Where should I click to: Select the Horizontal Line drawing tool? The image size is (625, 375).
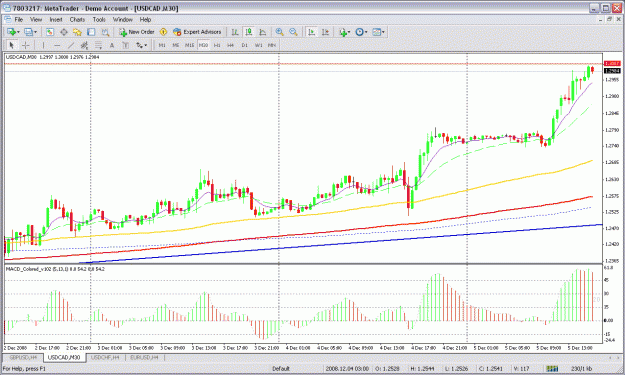pyautogui.click(x=57, y=45)
